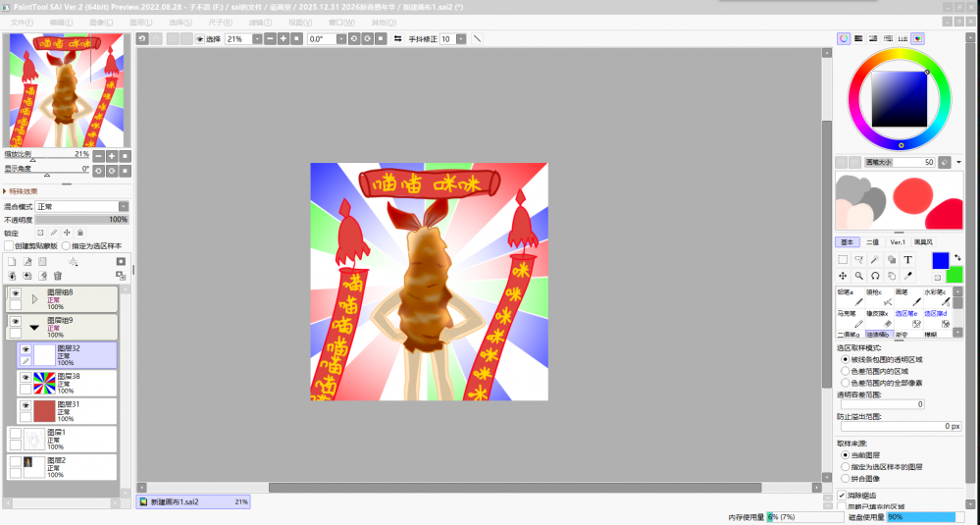The height and width of the screenshot is (525, 980).
Task: Toggle the scratchpad panel icon
Action: (917, 38)
